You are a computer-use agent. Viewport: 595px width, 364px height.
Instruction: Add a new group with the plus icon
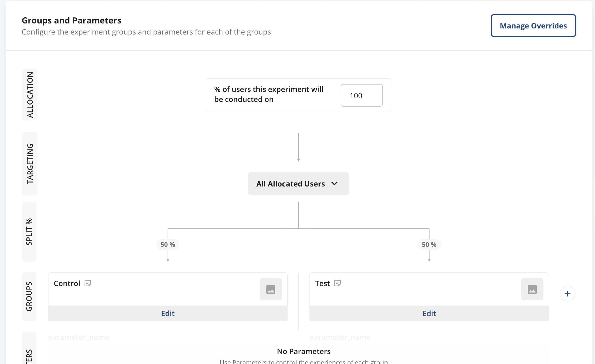tap(567, 293)
